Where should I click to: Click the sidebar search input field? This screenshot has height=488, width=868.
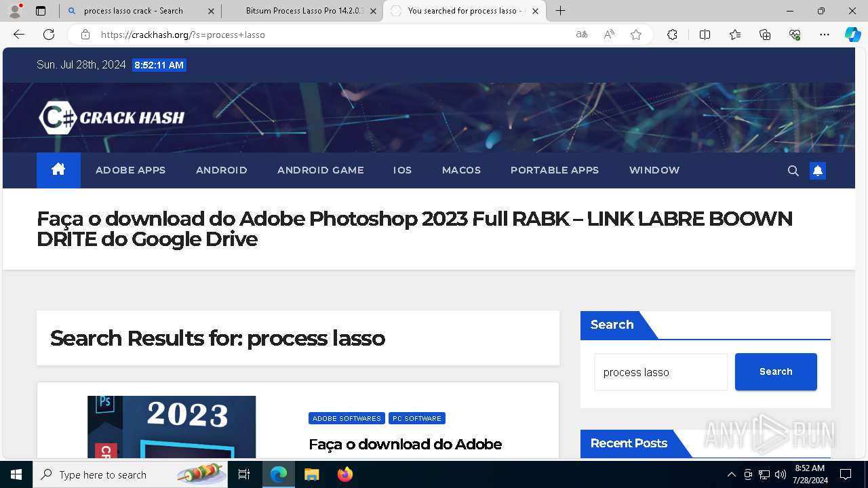tap(660, 372)
